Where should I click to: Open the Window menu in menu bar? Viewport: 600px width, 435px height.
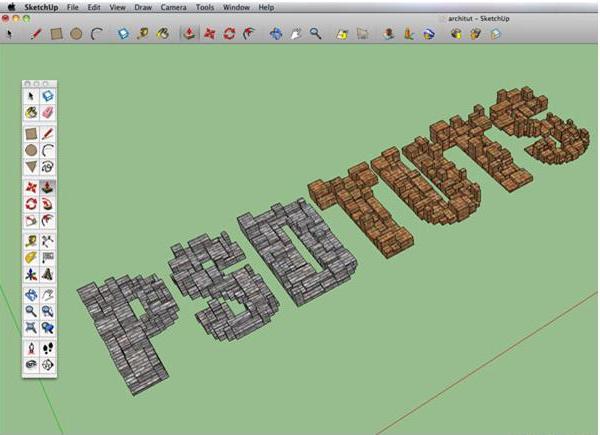pos(237,7)
